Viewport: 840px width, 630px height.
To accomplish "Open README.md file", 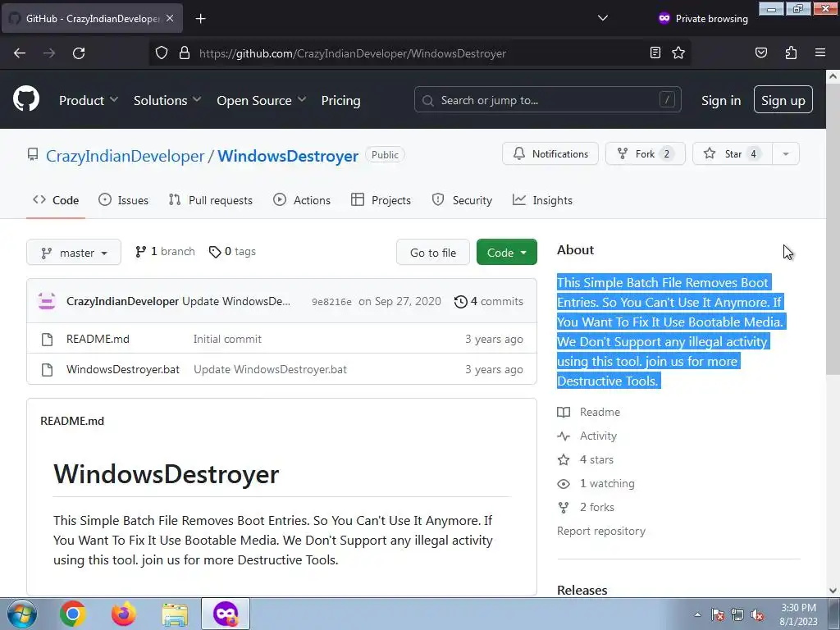I will click(x=98, y=339).
